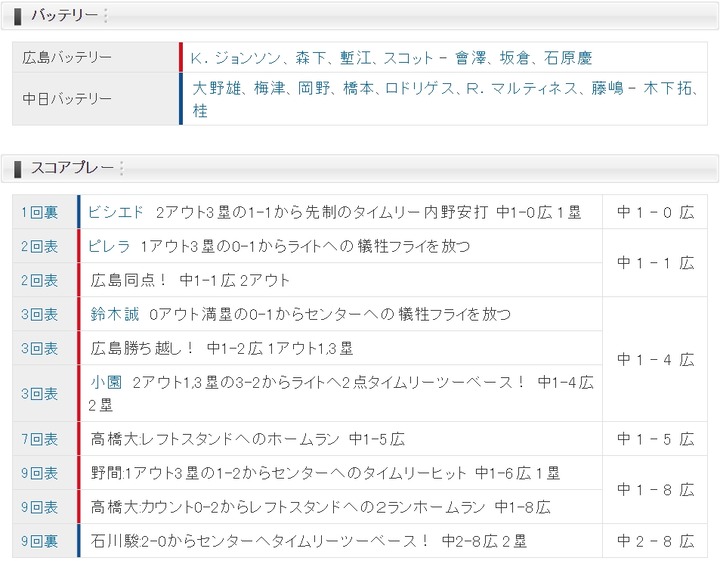Select 2回表 cell beside 広島同点 play
The image size is (720, 561).
45,280
